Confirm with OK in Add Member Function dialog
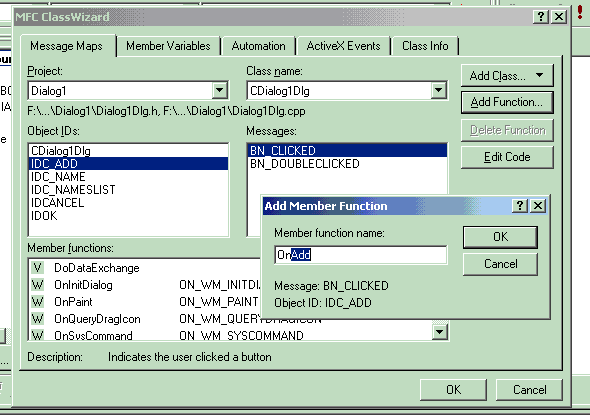This screenshot has height=420, width=590. [x=500, y=237]
